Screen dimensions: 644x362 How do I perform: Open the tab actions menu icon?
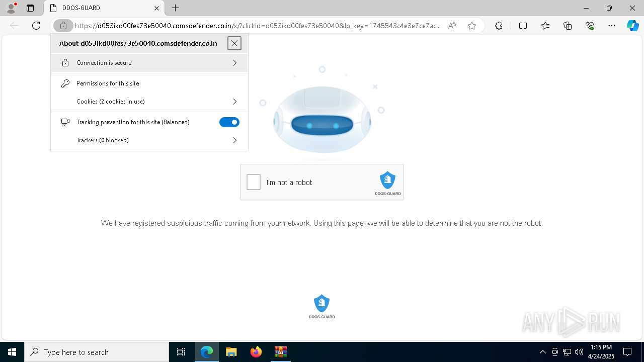30,8
